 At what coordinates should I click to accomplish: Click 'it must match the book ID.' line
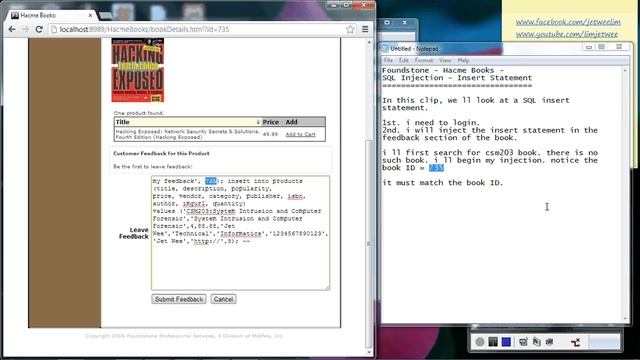(443, 183)
